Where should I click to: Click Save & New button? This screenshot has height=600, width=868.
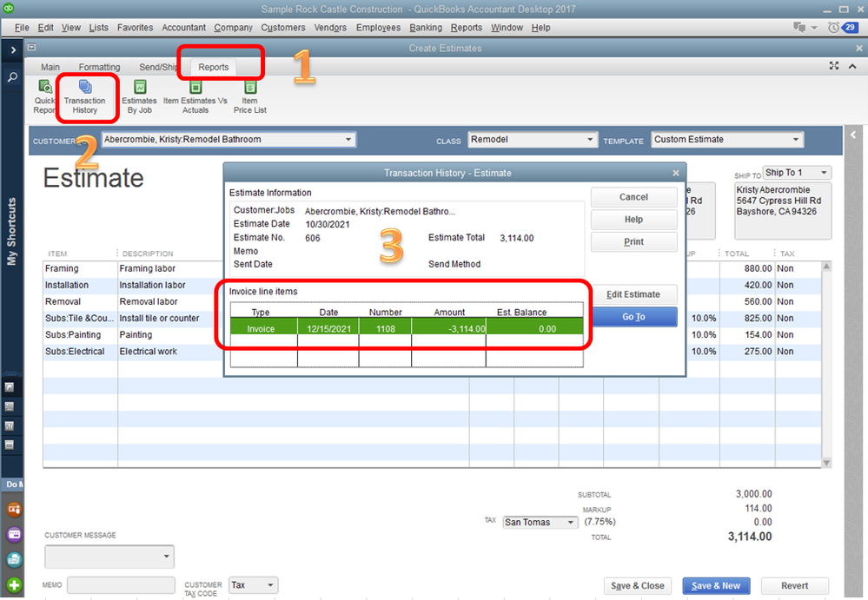[716, 585]
